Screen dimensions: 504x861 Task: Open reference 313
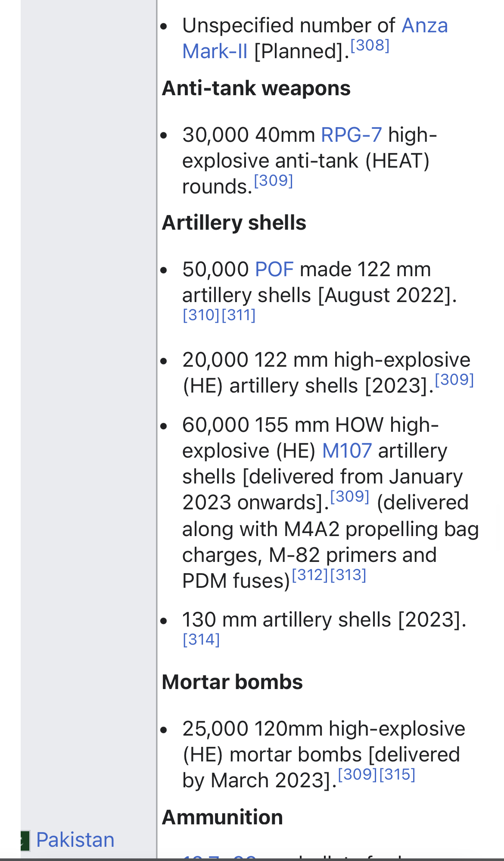(x=348, y=575)
